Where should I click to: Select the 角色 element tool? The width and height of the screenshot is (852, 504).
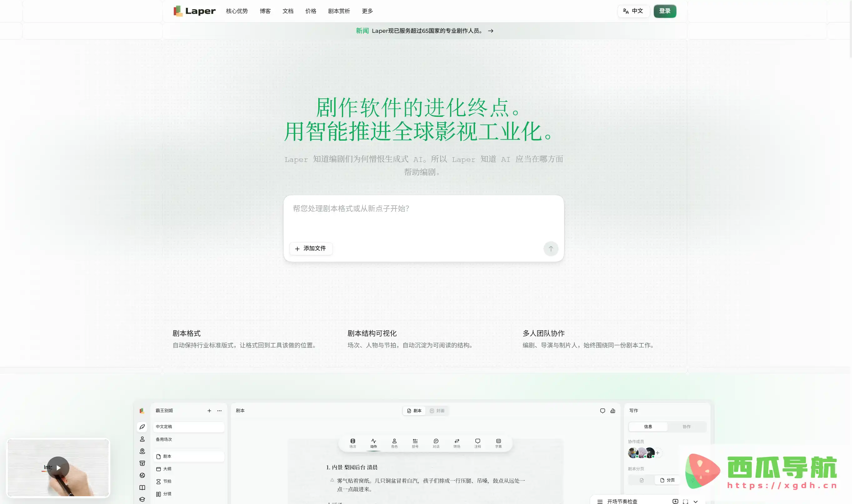[x=394, y=443]
